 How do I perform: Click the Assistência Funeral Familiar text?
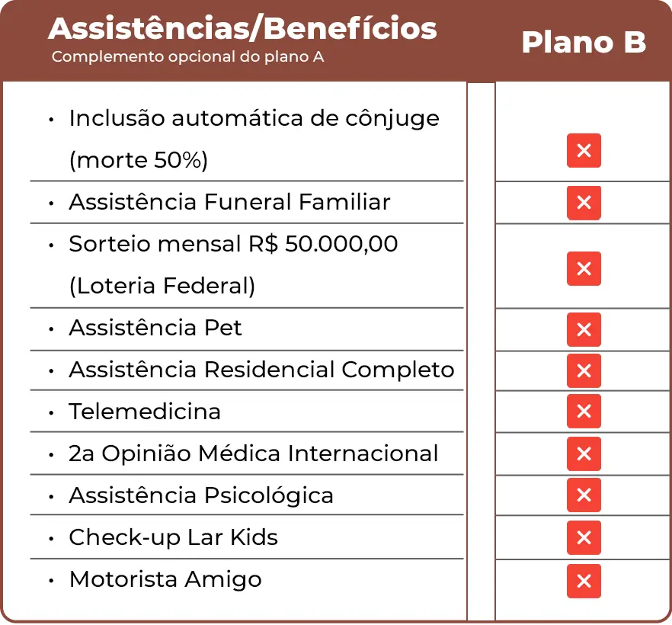pos(229,202)
